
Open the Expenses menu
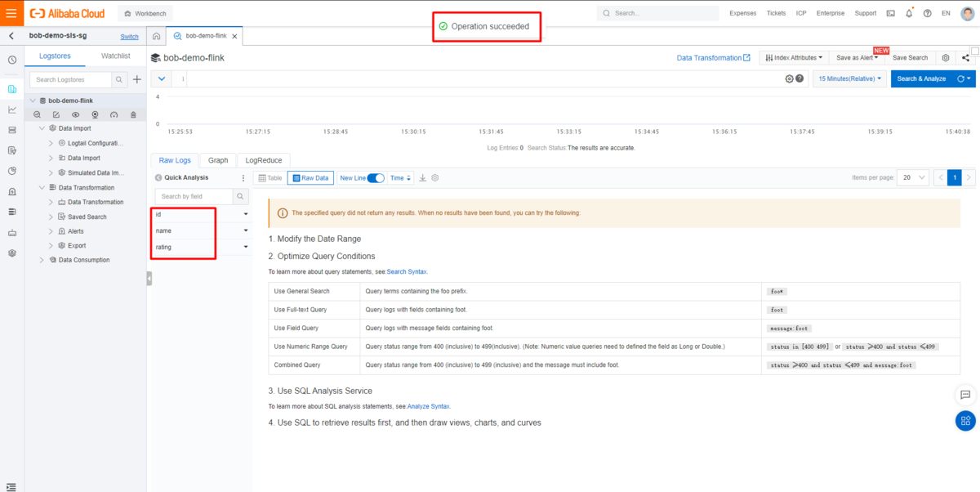742,13
